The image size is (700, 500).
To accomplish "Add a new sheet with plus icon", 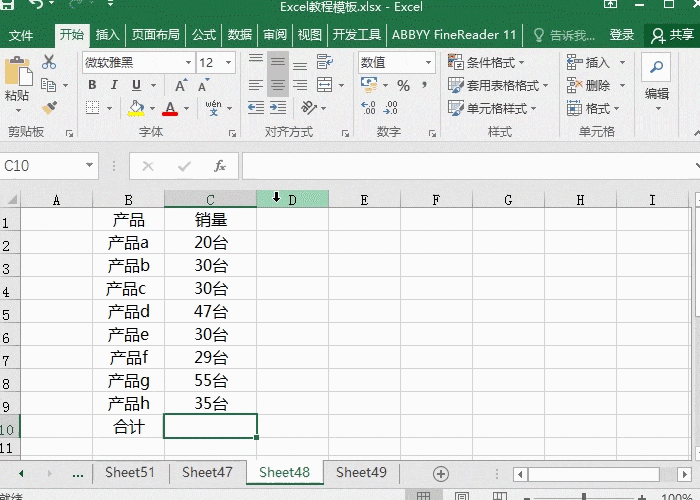I will click(x=440, y=473).
